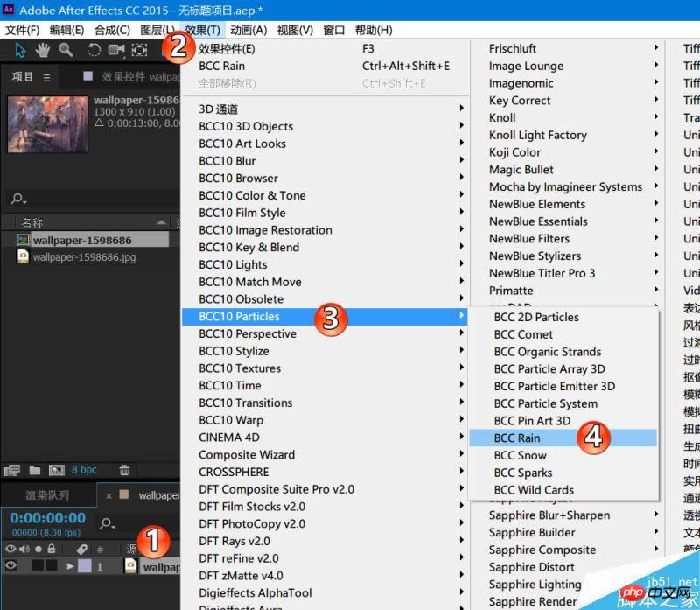Hide layer 1 using its eye icon
Screen dimensions: 700x610
click(11, 566)
